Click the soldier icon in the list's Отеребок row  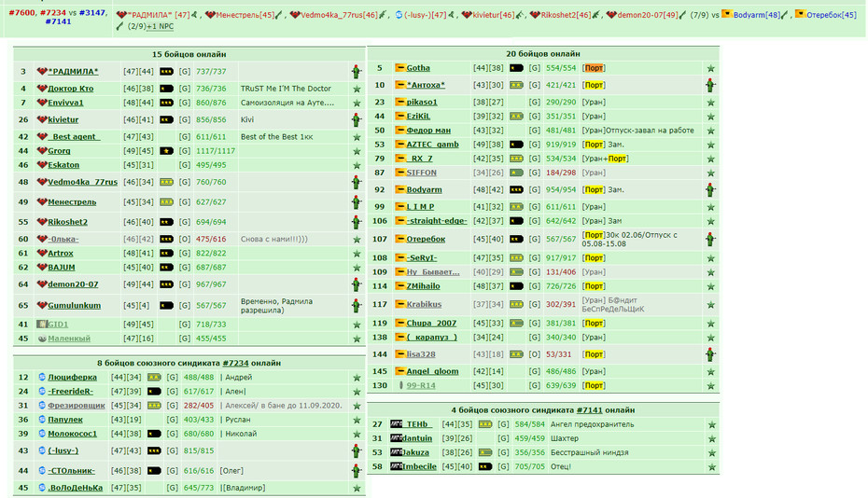711,239
